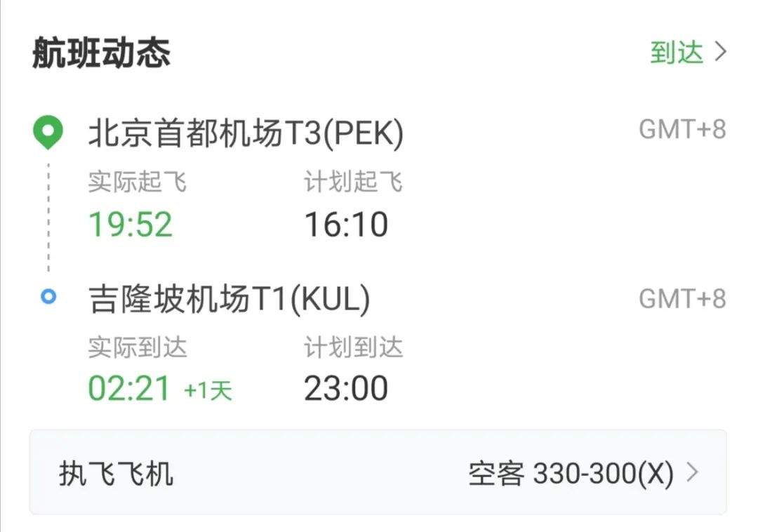Select the actual arrival time 02:21

click(x=130, y=387)
